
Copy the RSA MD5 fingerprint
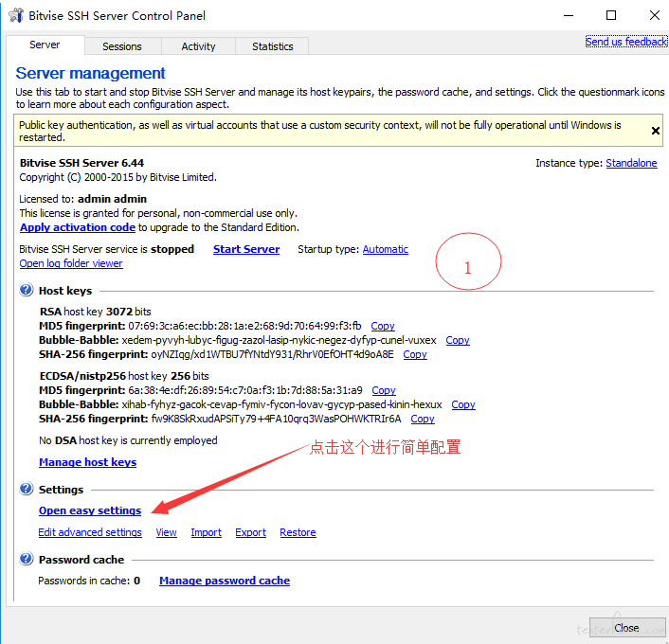click(383, 326)
